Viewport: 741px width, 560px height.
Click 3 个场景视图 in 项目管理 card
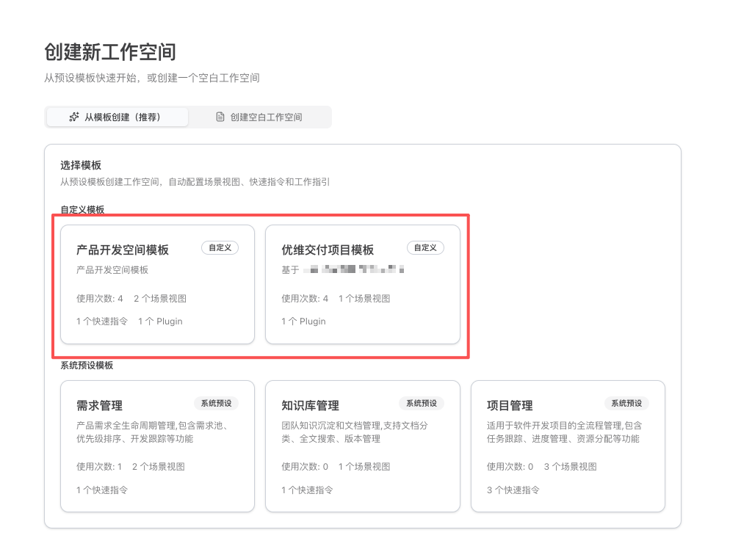pyautogui.click(x=571, y=467)
